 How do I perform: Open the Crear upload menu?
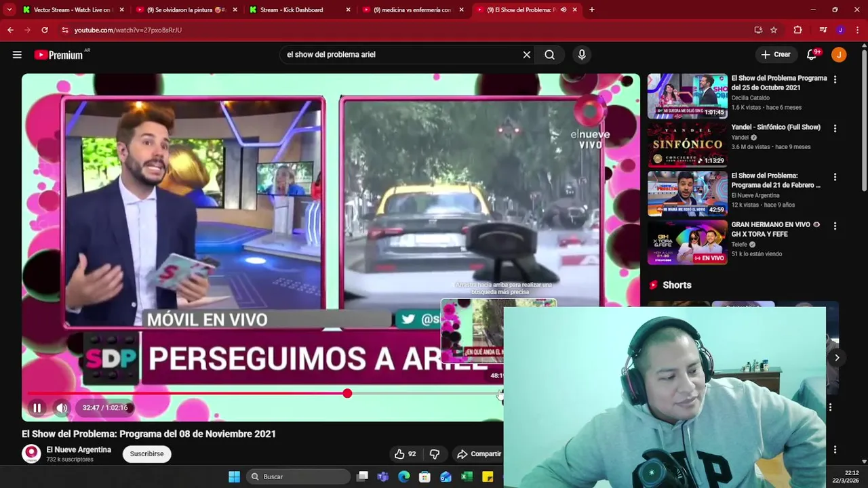tap(776, 55)
